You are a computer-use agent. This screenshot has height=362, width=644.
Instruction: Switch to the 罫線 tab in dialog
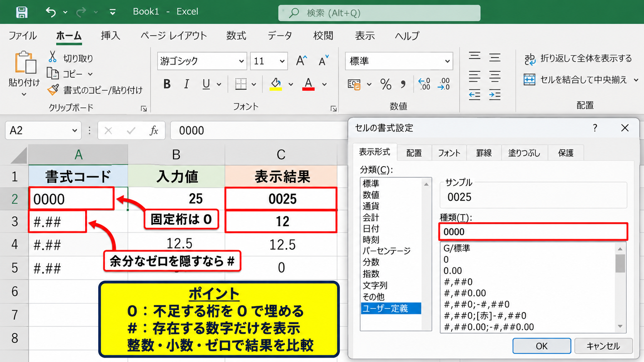pyautogui.click(x=484, y=153)
